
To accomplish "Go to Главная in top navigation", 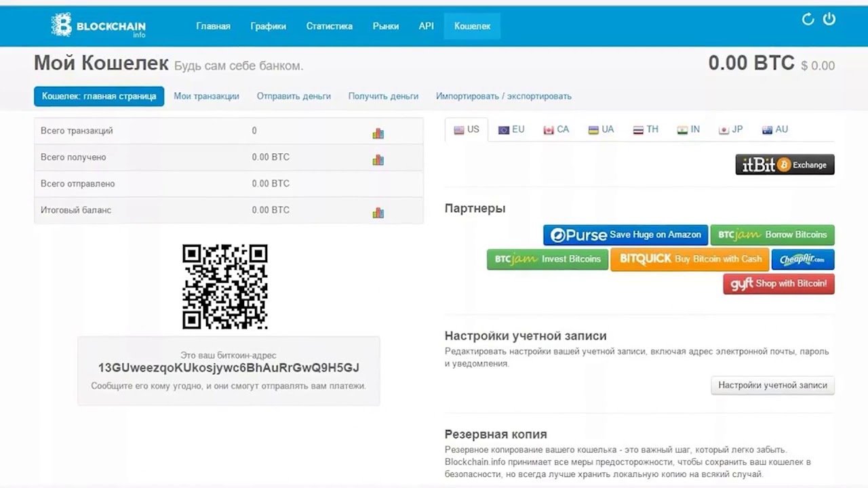I will coord(214,26).
